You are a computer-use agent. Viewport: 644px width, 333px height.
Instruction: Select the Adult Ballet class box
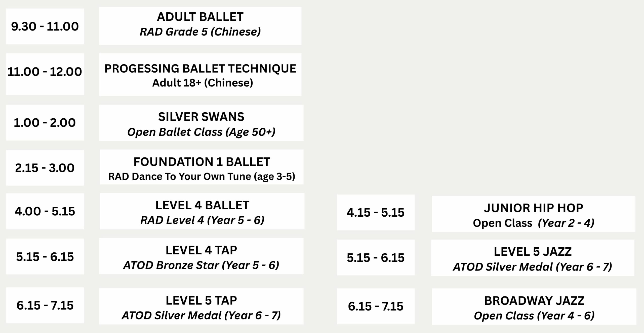click(x=200, y=26)
